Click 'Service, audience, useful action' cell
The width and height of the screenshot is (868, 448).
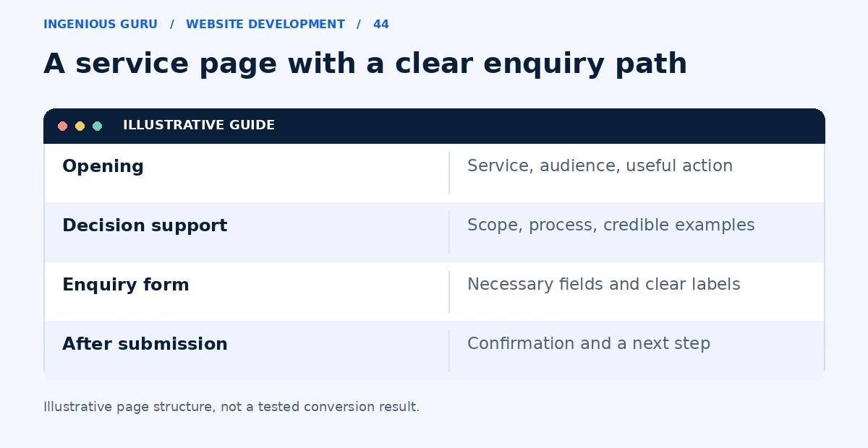coord(600,166)
